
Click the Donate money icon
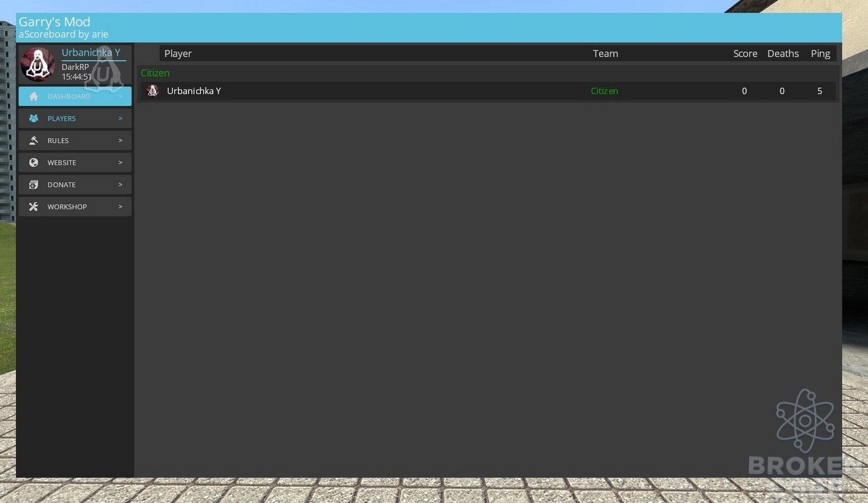(33, 185)
